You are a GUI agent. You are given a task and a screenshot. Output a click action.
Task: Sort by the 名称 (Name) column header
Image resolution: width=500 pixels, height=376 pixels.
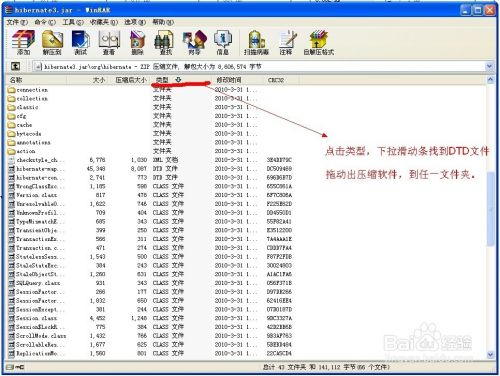tap(36, 80)
